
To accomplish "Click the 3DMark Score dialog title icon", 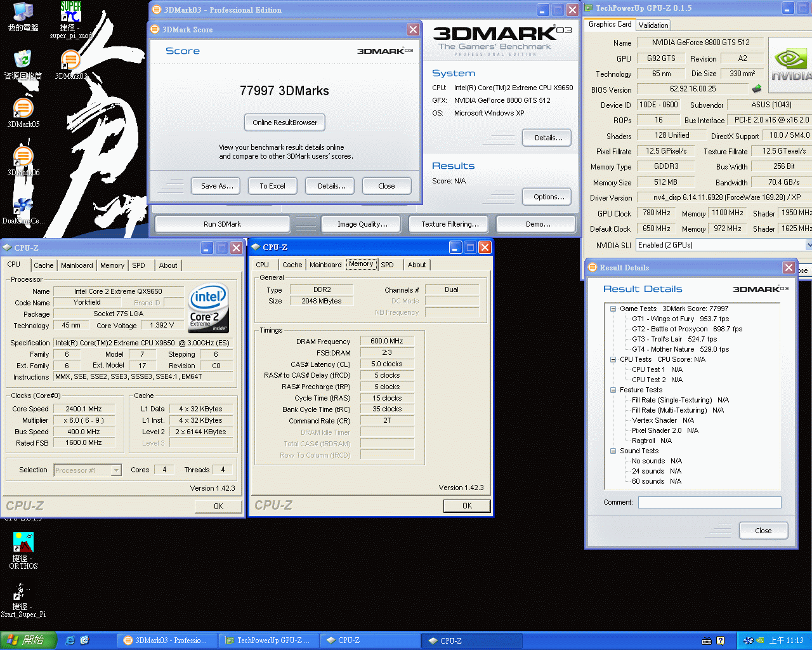I will 155,29.
